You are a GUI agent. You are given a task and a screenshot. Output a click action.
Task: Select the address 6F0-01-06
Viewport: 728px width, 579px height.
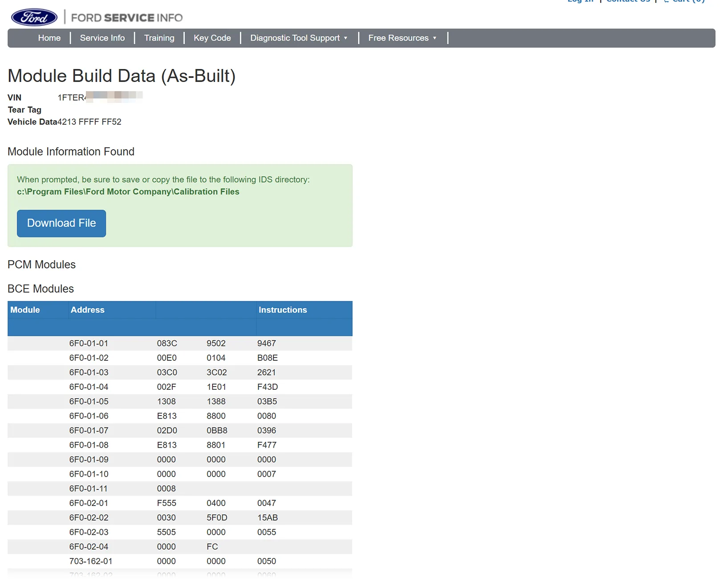(x=89, y=416)
